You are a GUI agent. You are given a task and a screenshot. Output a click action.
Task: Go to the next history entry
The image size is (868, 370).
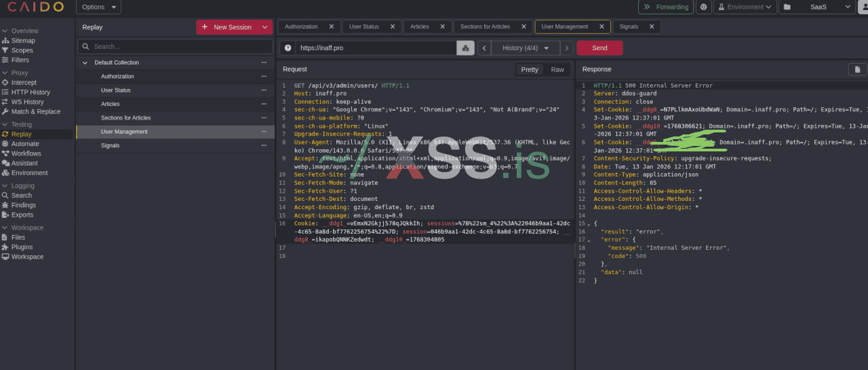(567, 48)
